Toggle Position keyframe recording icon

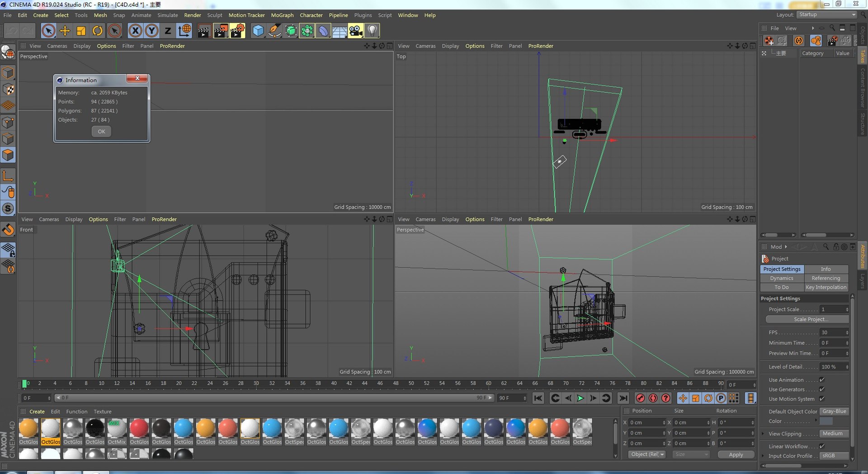click(683, 398)
